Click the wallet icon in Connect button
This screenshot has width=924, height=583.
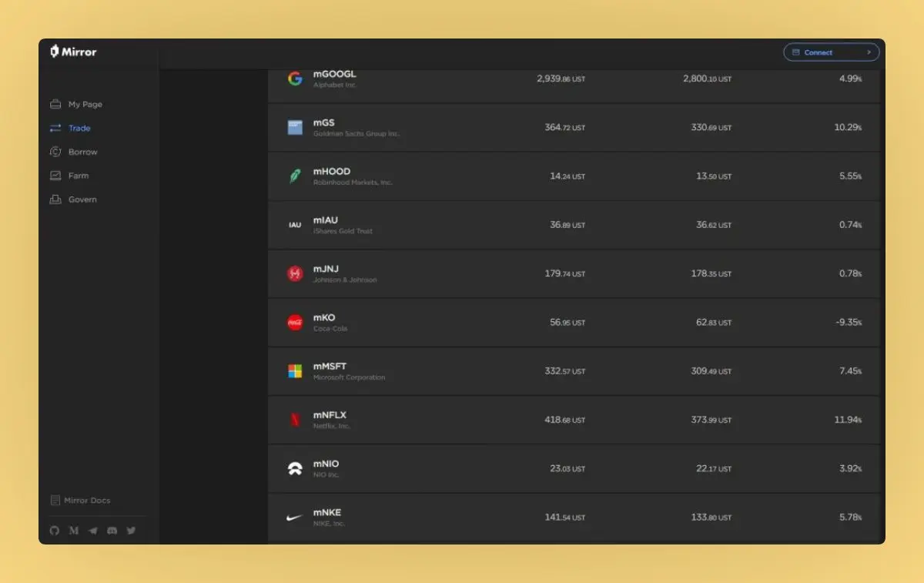click(796, 52)
